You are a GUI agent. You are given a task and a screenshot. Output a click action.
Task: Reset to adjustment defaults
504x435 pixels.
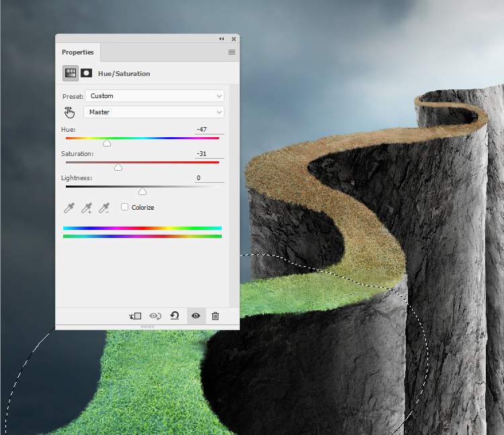pyautogui.click(x=175, y=316)
